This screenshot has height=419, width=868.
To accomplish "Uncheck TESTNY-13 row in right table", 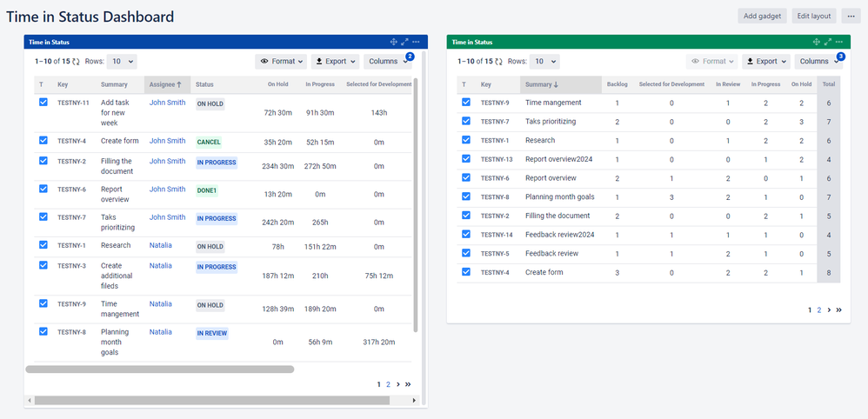I will [466, 159].
